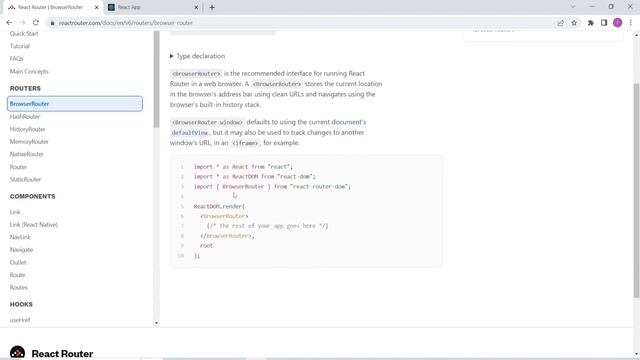Open the browser side panel icon
This screenshot has width=640, height=360.
pyautogui.click(x=604, y=23)
